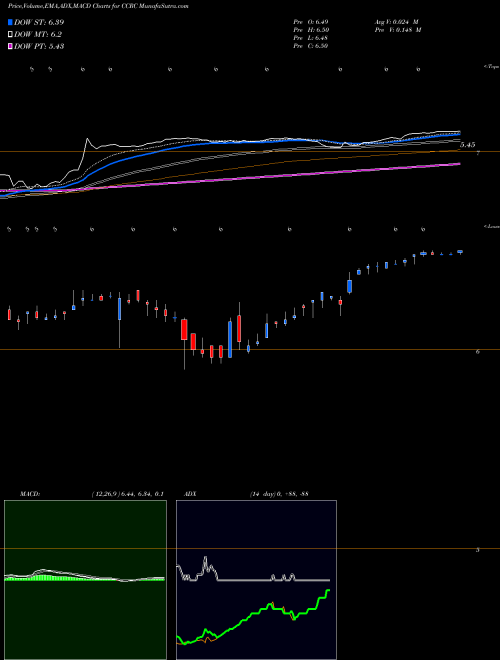Click inside the green MACD histogram panel
This screenshot has height=660, width=500.
(85, 580)
